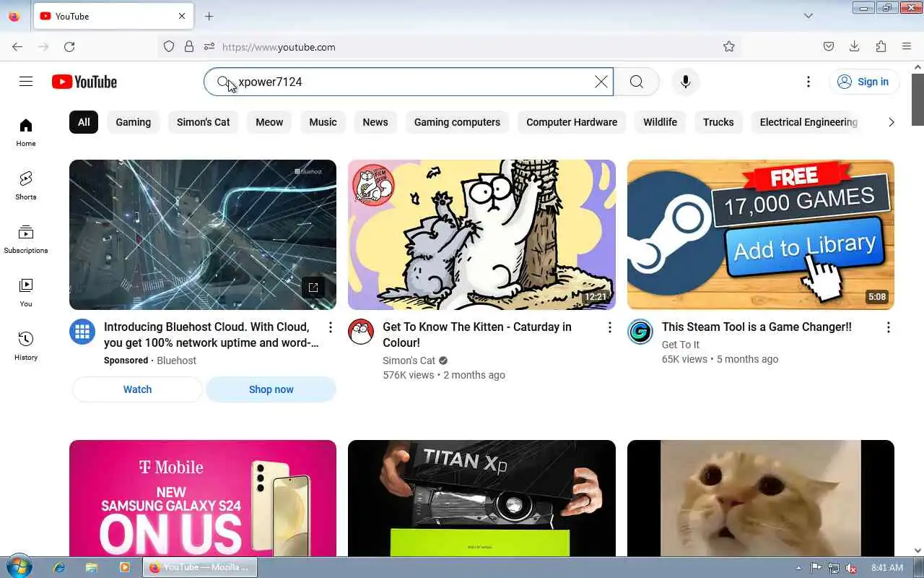This screenshot has height=578, width=924.
Task: Open the Get To Know The Kitten title
Action: pyautogui.click(x=477, y=335)
